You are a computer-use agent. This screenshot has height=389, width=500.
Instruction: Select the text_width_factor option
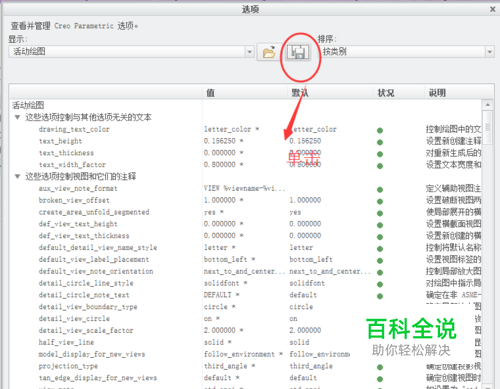point(72,165)
